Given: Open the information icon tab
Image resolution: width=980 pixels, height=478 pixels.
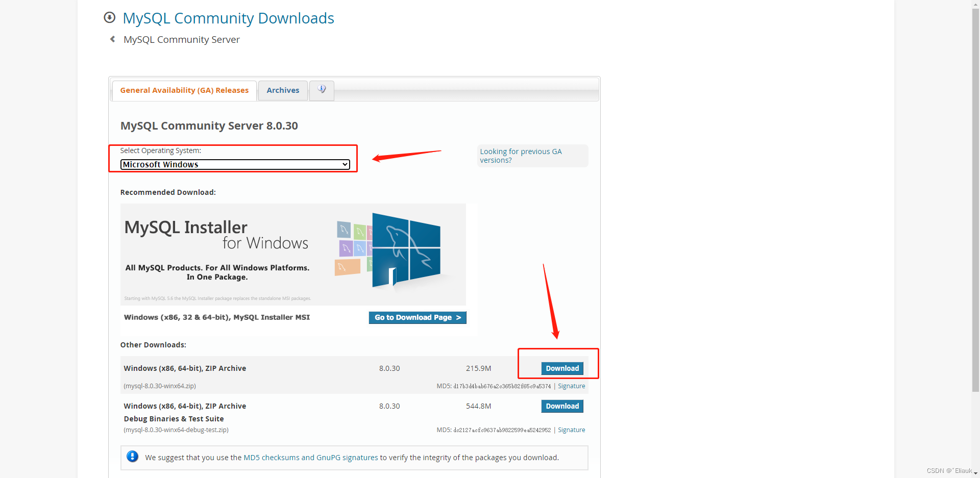Looking at the screenshot, I should click(322, 90).
